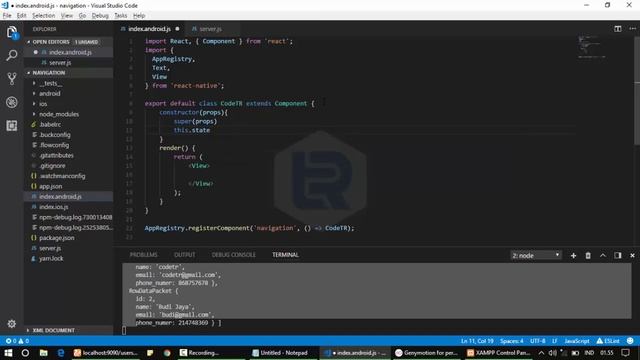Change the UTF-8 file encoding

tap(537, 341)
